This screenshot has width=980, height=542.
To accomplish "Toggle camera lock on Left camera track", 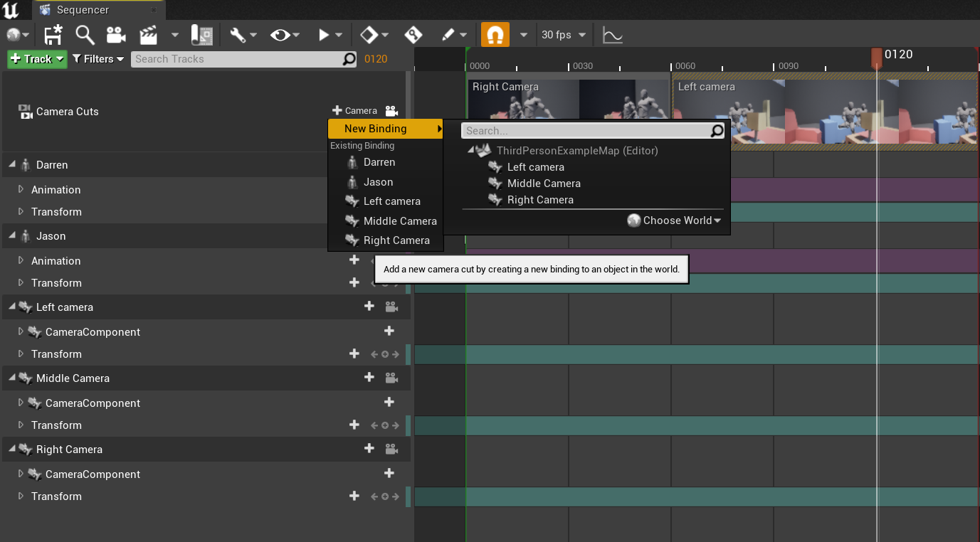I will (391, 307).
